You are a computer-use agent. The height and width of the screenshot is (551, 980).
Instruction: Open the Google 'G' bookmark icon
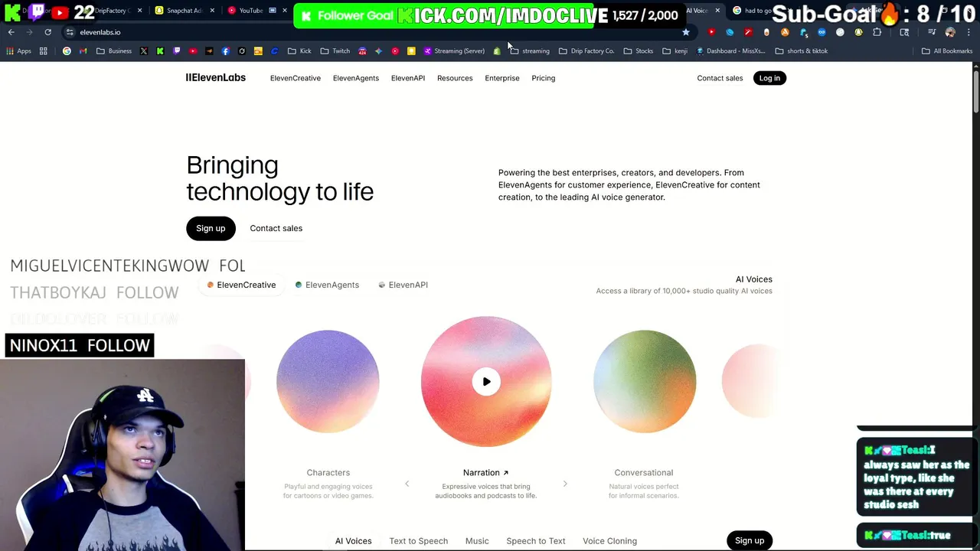tap(67, 51)
